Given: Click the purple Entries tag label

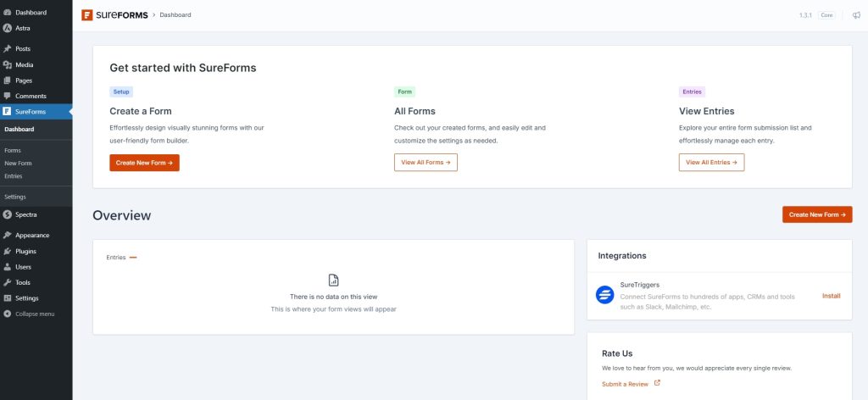Looking at the screenshot, I should tap(692, 92).
